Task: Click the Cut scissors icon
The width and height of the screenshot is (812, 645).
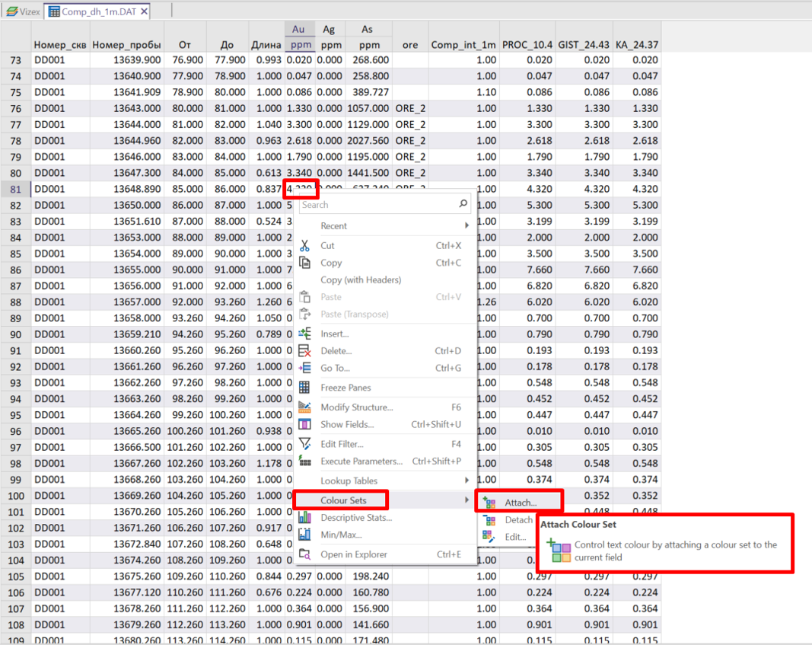Action: point(305,246)
